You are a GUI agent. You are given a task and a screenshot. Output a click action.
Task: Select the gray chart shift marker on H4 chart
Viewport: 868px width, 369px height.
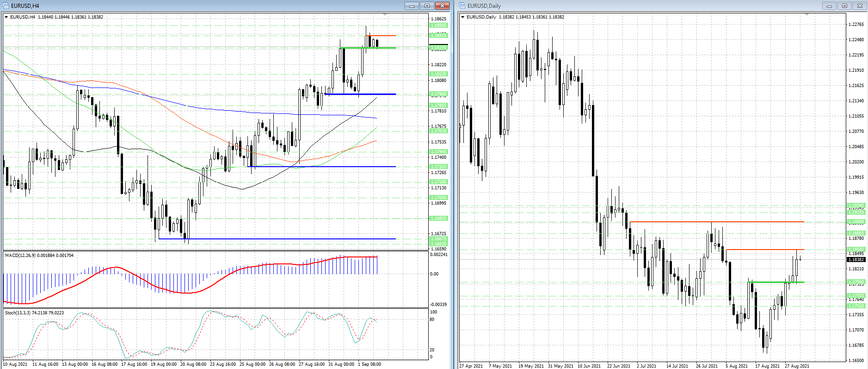pos(385,15)
